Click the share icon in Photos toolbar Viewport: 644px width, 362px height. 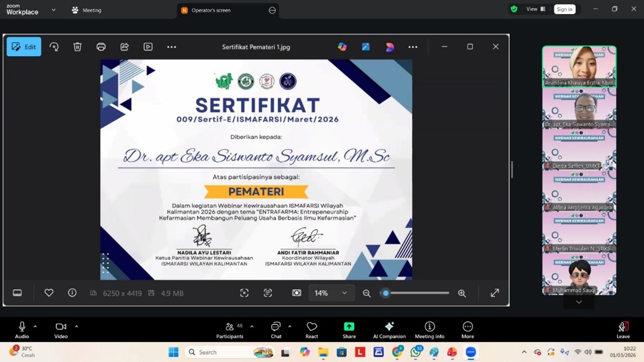(x=125, y=47)
